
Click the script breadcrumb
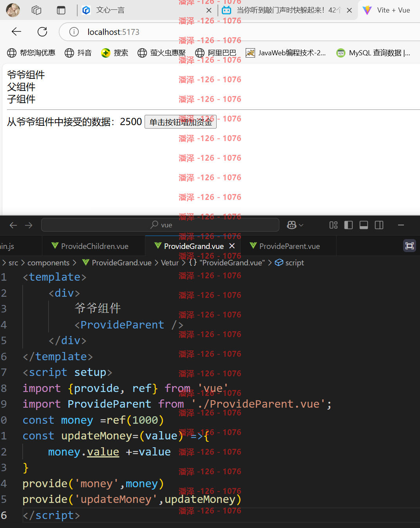[x=290, y=263]
